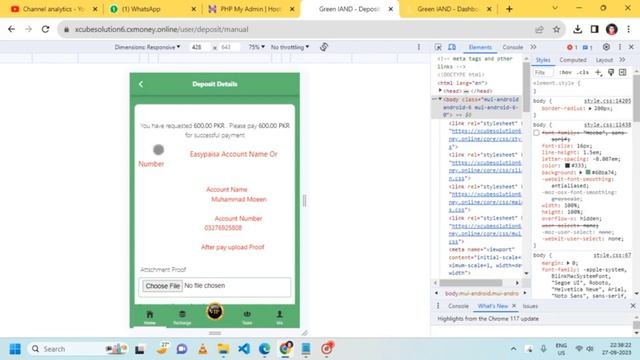This screenshot has height=360, width=640.
Task: Open the Dimensions Responsive dropdown
Action: point(147,47)
